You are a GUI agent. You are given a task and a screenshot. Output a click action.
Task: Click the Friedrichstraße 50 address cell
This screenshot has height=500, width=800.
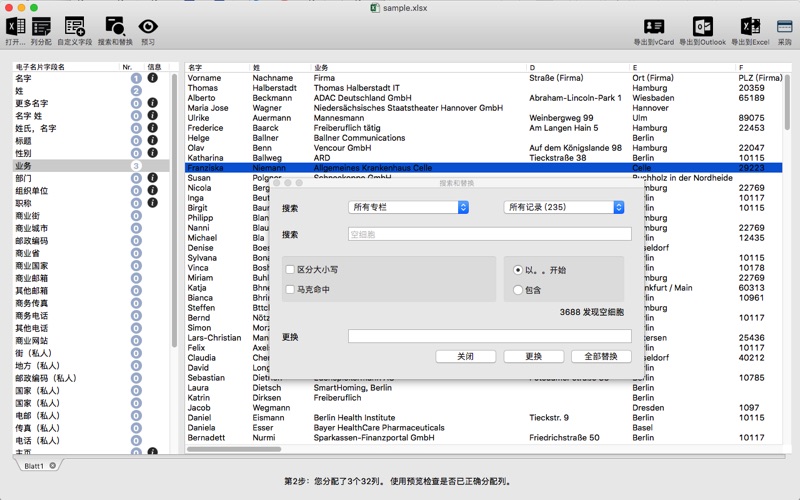click(x=564, y=438)
